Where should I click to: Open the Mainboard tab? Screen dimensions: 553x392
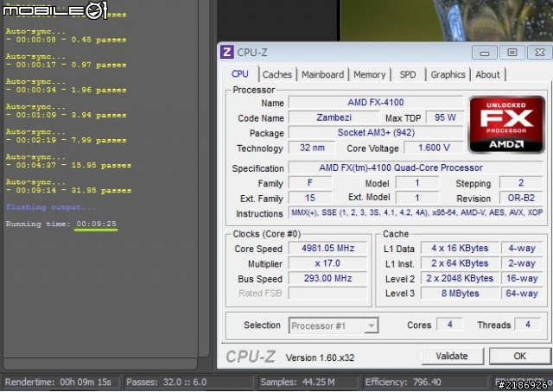click(322, 75)
